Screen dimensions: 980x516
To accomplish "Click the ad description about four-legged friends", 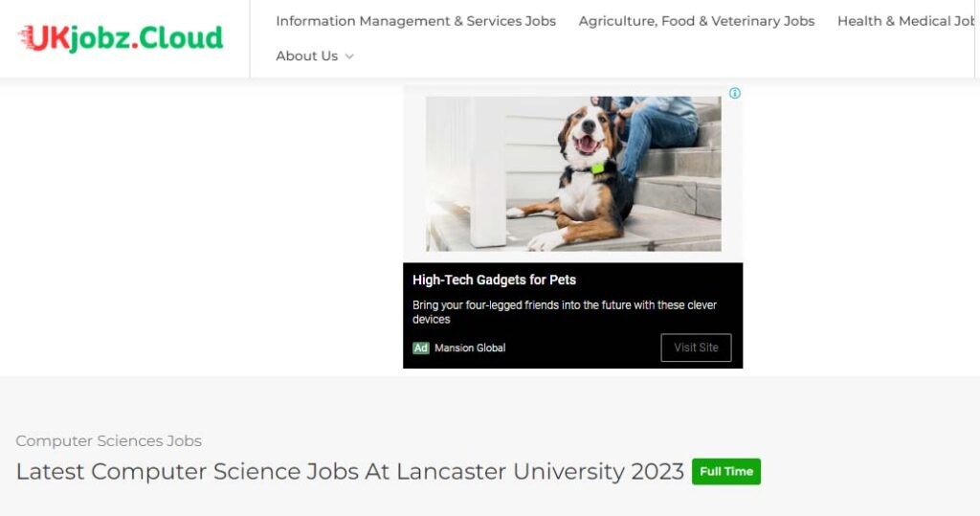I will pos(565,312).
